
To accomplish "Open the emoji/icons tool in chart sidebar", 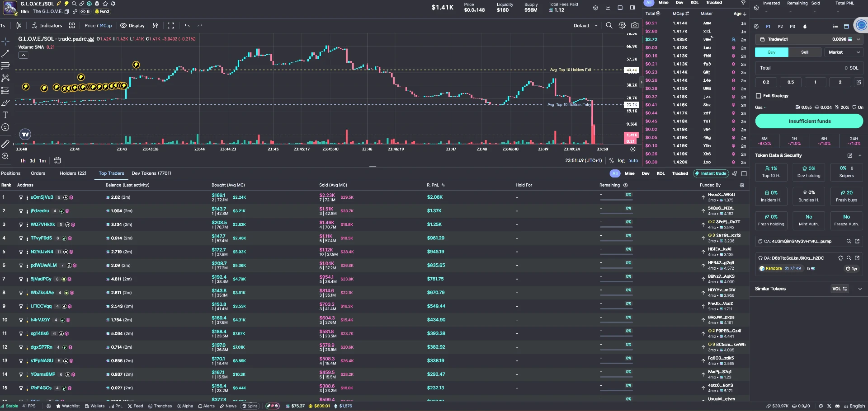I will coord(5,127).
